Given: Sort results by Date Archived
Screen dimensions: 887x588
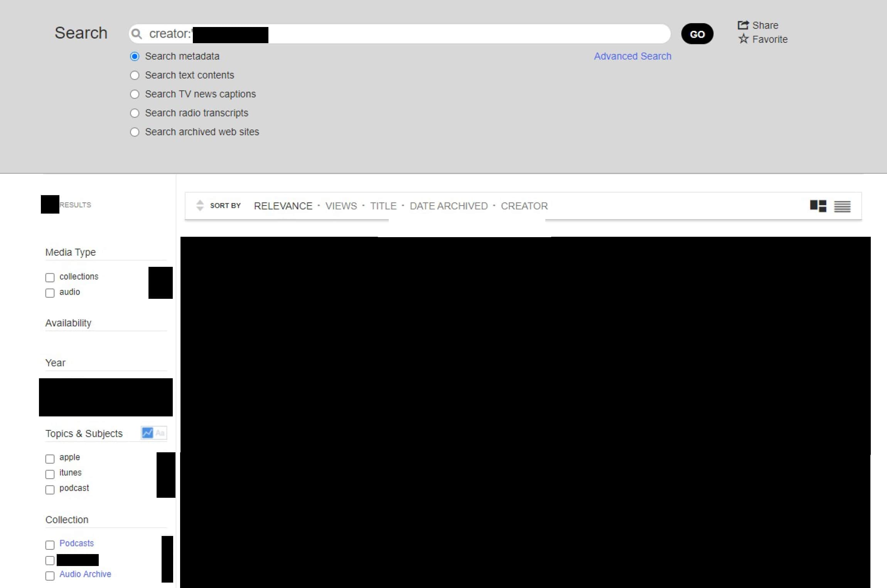Looking at the screenshot, I should (x=448, y=206).
